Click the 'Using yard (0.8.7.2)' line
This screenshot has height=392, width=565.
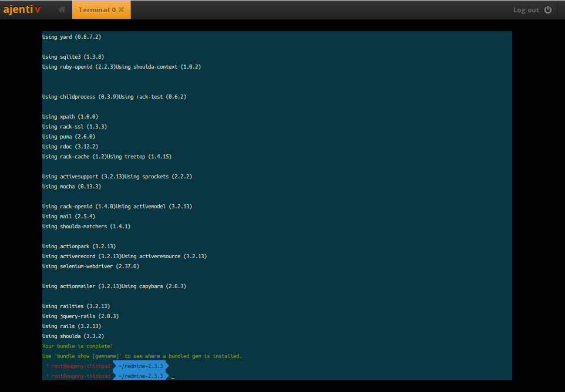tap(72, 37)
